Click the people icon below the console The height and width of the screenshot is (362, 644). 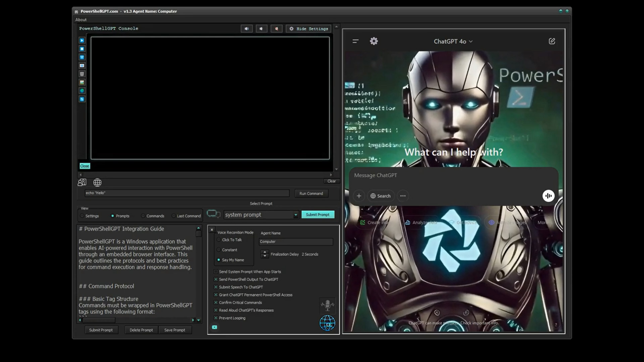point(82,182)
